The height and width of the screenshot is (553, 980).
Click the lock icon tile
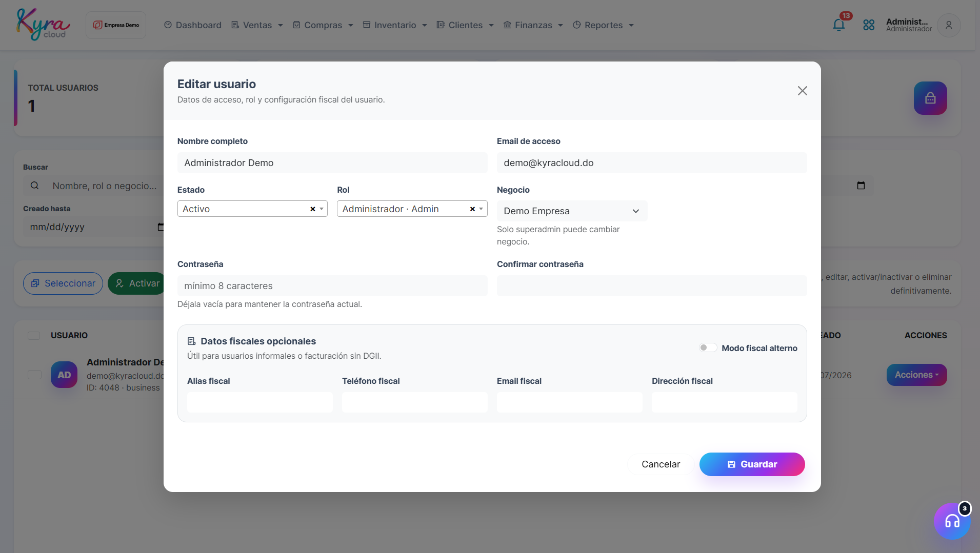[x=930, y=98]
